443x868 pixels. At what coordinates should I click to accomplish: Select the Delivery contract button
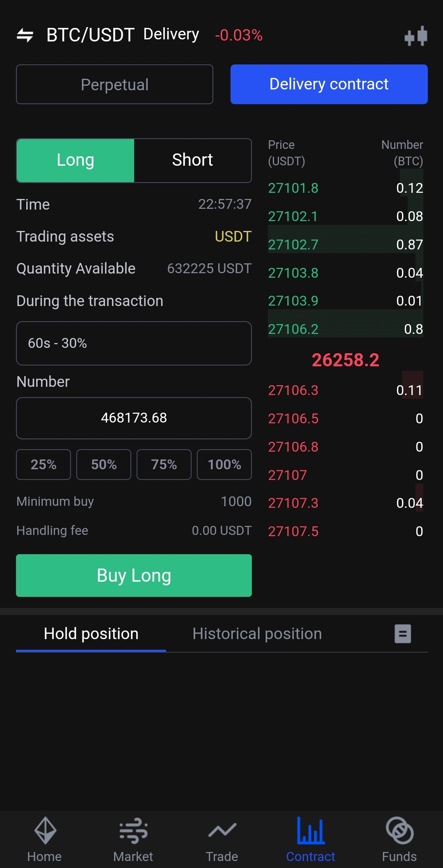pos(329,85)
